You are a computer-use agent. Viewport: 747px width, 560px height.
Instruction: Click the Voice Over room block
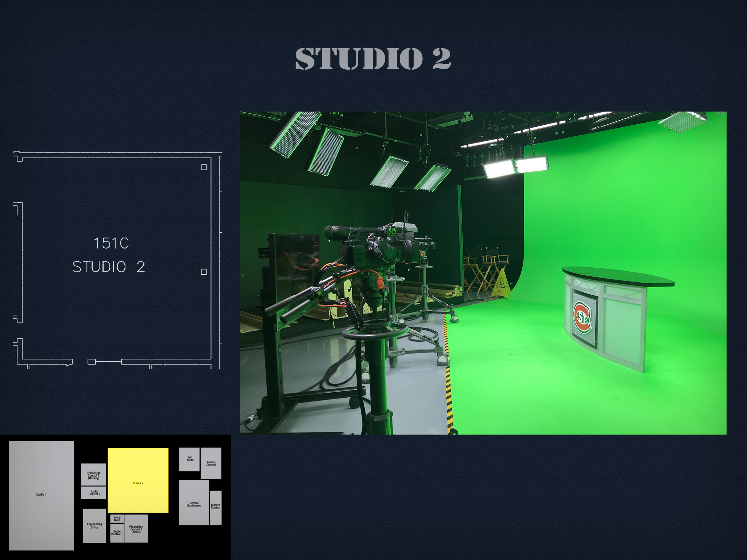117,518
